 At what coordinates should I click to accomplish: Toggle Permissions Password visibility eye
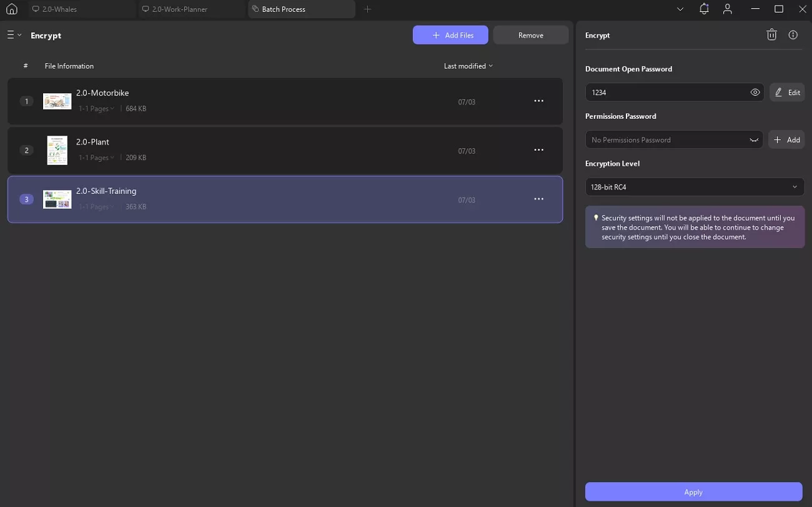754,140
